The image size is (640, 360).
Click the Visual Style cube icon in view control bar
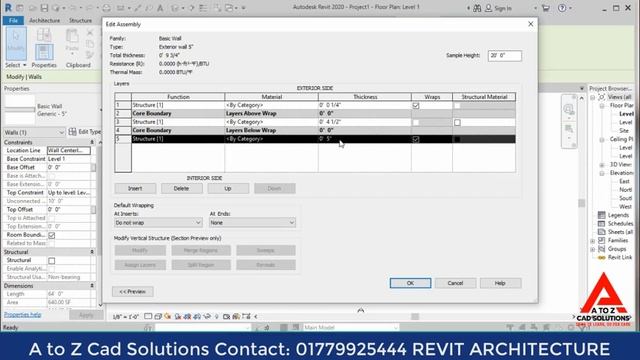158,316
